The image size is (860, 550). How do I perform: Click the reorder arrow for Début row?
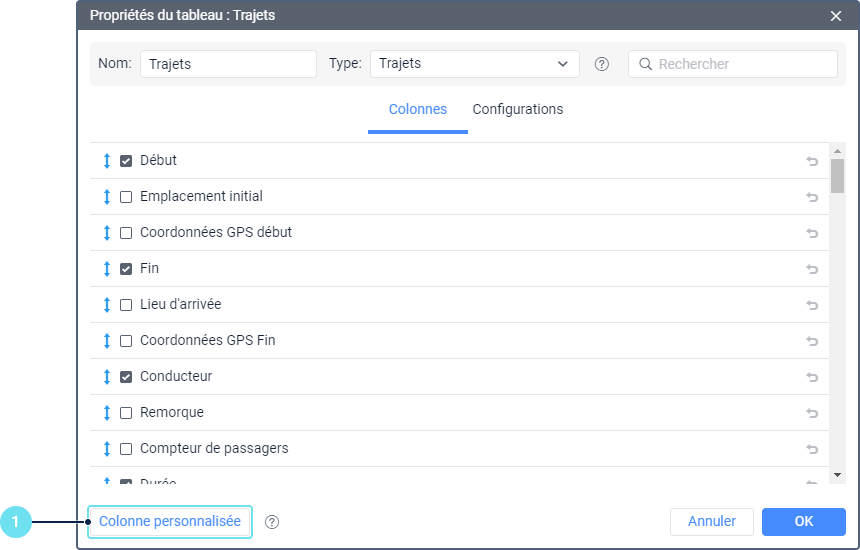pos(107,161)
